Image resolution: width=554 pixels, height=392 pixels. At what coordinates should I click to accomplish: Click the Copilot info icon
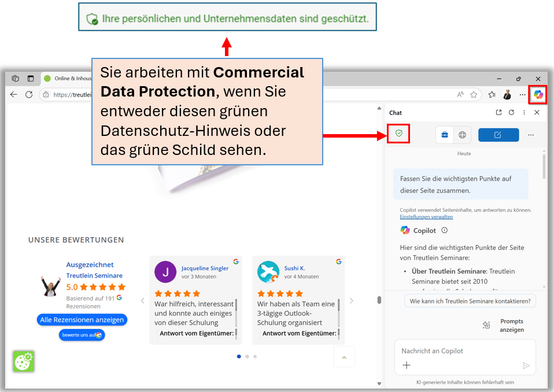445,230
